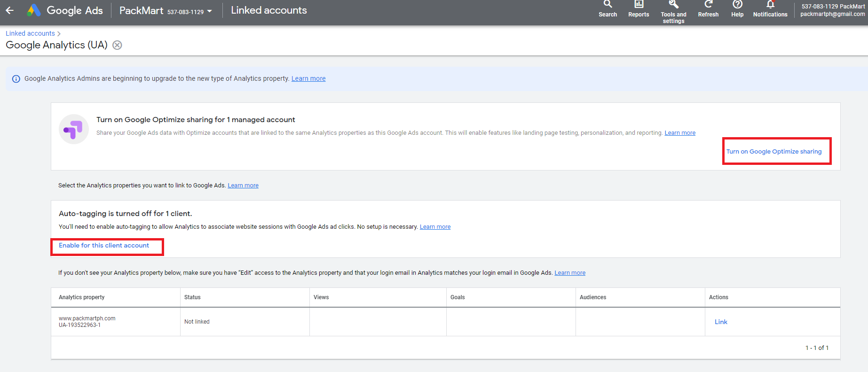Image resolution: width=868 pixels, height=372 pixels.
Task: Click the Status column header
Action: [x=192, y=297]
